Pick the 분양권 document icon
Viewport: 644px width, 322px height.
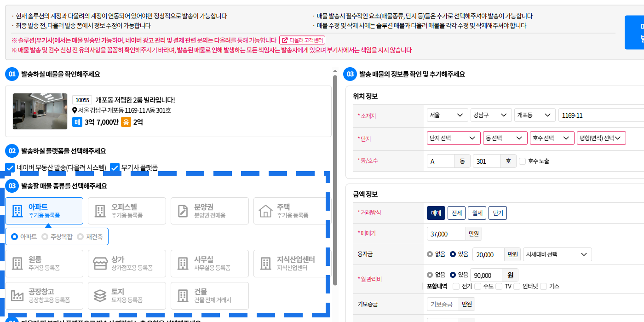pyautogui.click(x=183, y=211)
